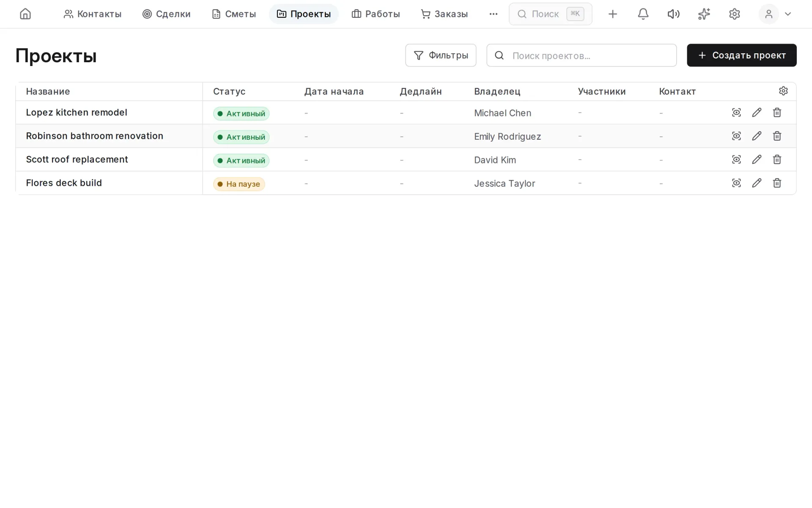Edit Robinson bathroom renovation project
The image size is (812, 508).
coord(757,136)
